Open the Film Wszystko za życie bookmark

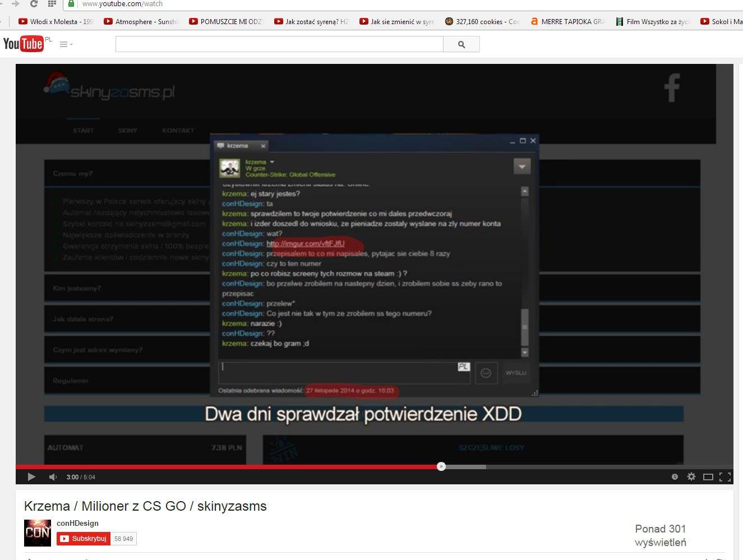(x=653, y=22)
